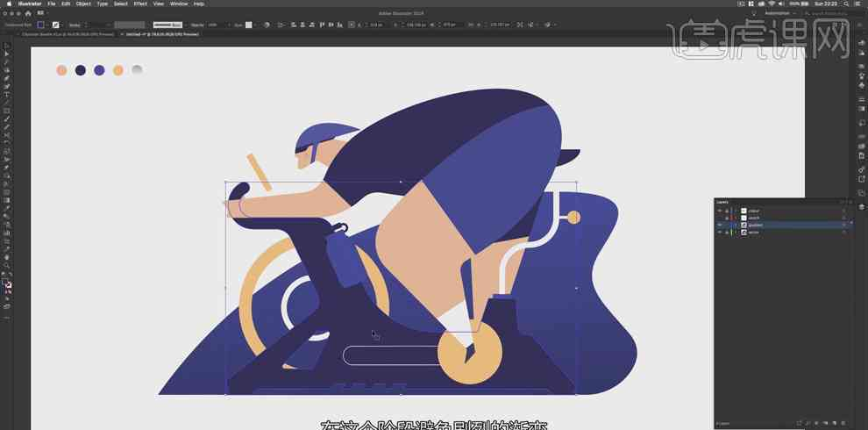
Task: Hide the colour layer via eye icon
Action: click(720, 211)
